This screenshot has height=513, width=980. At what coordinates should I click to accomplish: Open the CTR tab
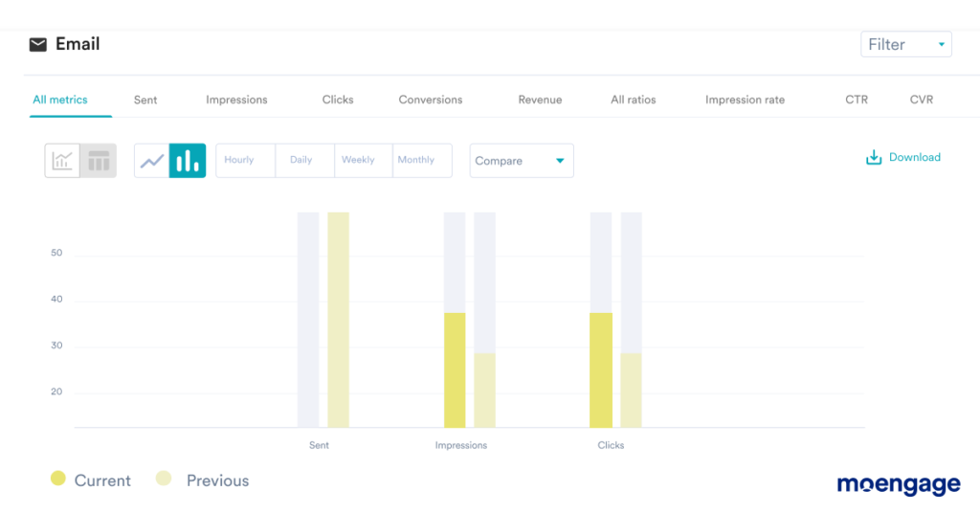[857, 100]
